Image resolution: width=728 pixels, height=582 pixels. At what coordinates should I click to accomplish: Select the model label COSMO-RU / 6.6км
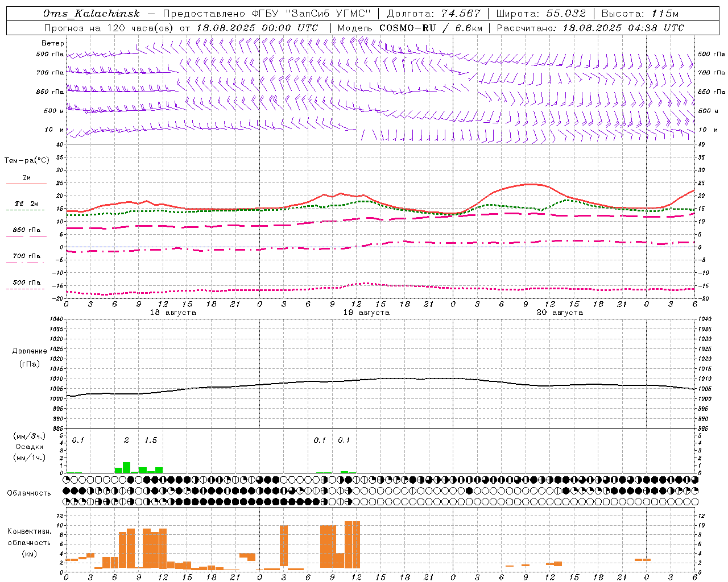tap(431, 28)
